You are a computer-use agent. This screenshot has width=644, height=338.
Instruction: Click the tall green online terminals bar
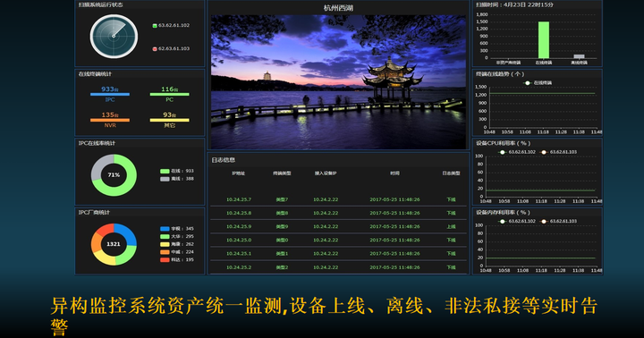(x=544, y=40)
